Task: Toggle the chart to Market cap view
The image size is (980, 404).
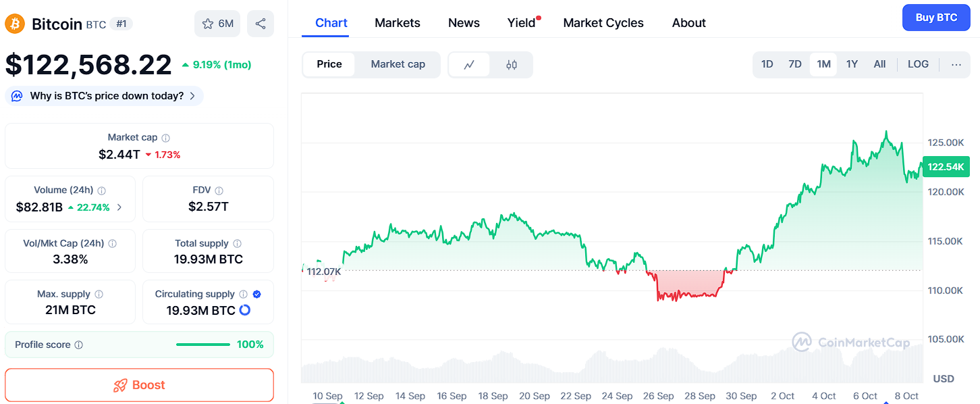Action: coord(398,64)
